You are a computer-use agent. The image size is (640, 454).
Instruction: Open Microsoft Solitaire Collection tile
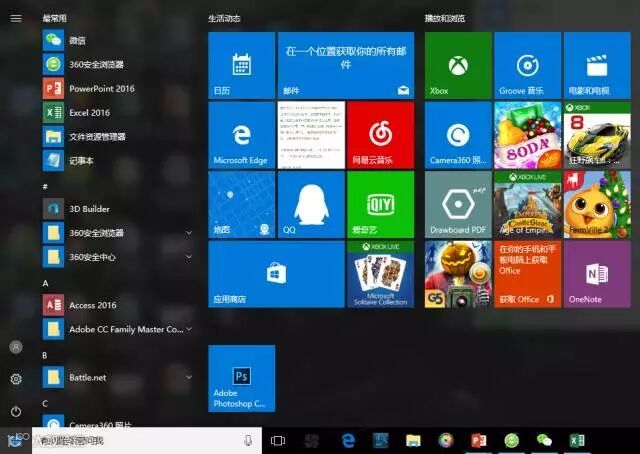[380, 274]
